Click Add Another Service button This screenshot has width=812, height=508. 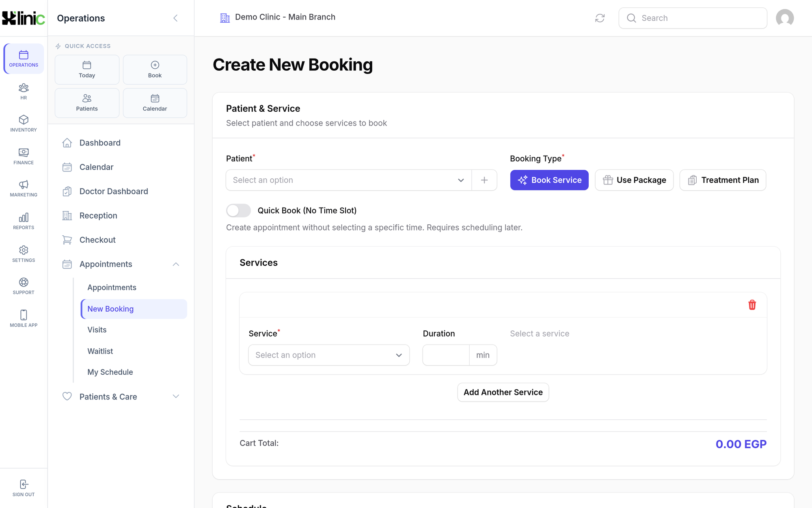pyautogui.click(x=503, y=392)
